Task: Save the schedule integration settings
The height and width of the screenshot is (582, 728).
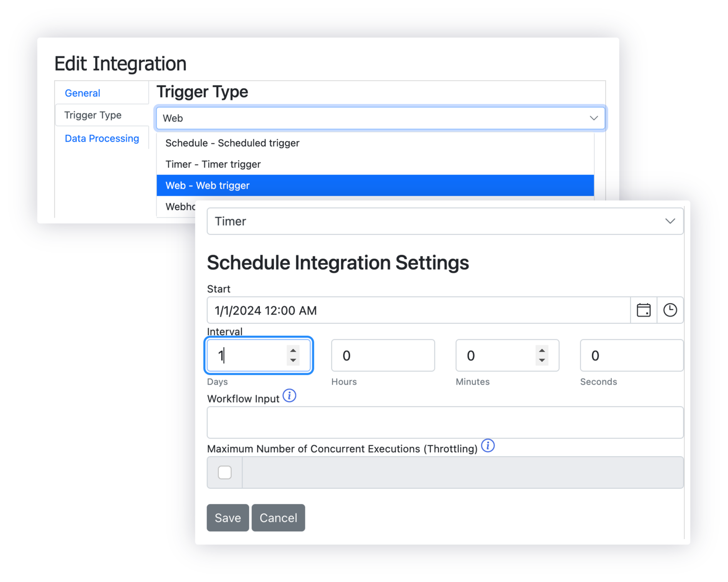Action: coord(228,517)
